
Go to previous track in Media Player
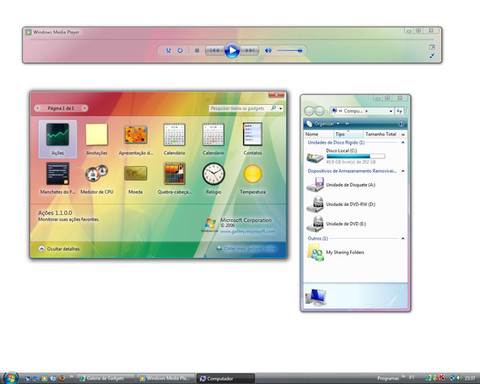[x=214, y=51]
